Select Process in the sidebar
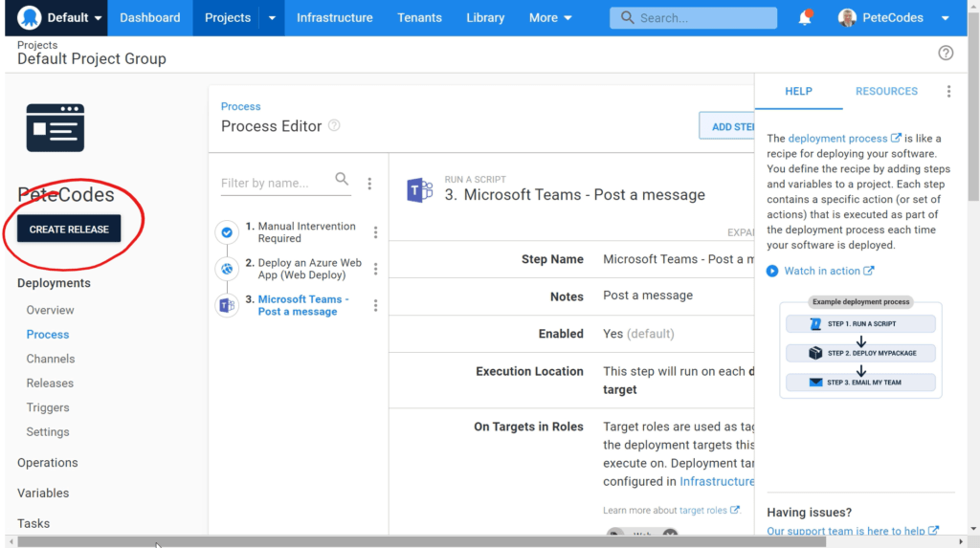This screenshot has width=980, height=548. coord(48,335)
